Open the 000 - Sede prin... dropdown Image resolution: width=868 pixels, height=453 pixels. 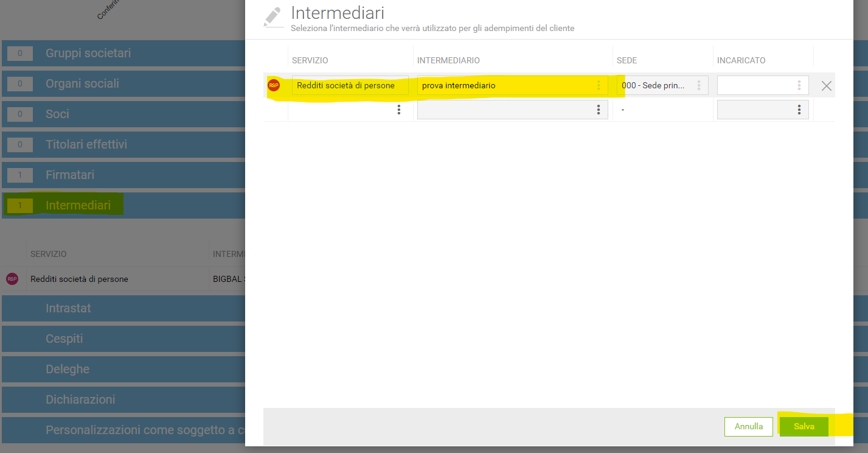(x=699, y=86)
